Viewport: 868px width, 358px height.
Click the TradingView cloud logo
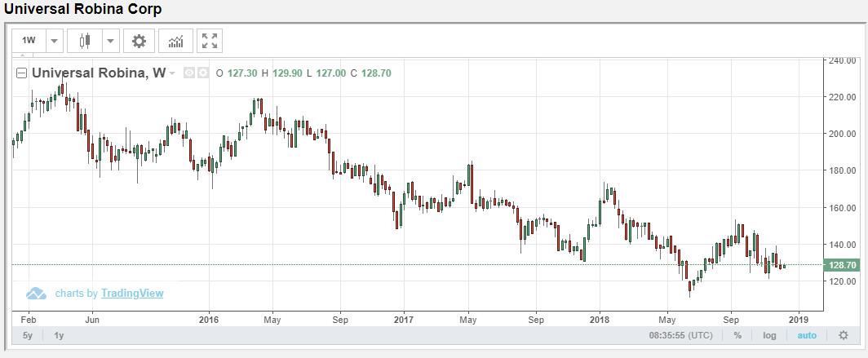[x=36, y=294]
